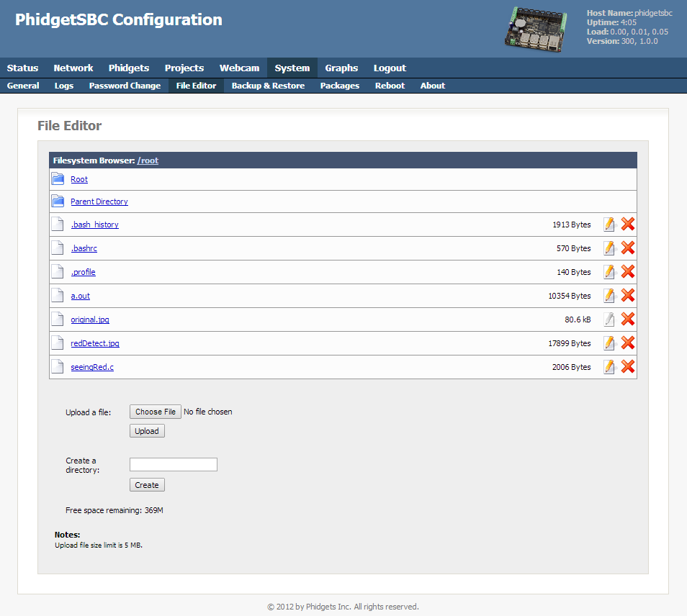Click the Upload button

(x=147, y=431)
